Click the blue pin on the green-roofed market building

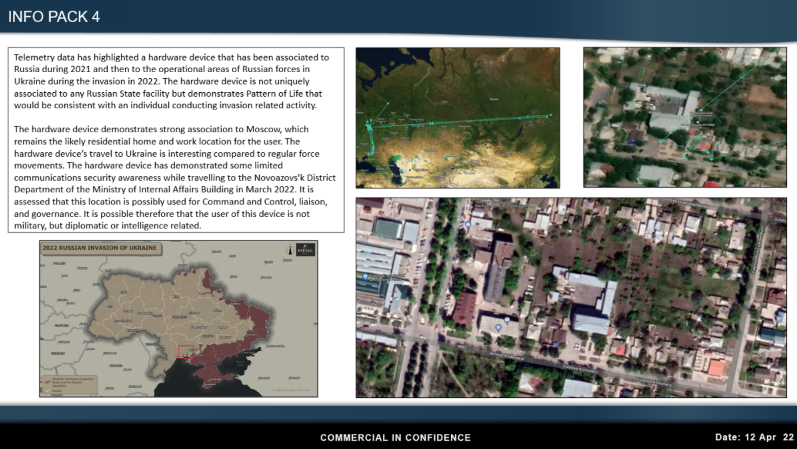coord(365,277)
